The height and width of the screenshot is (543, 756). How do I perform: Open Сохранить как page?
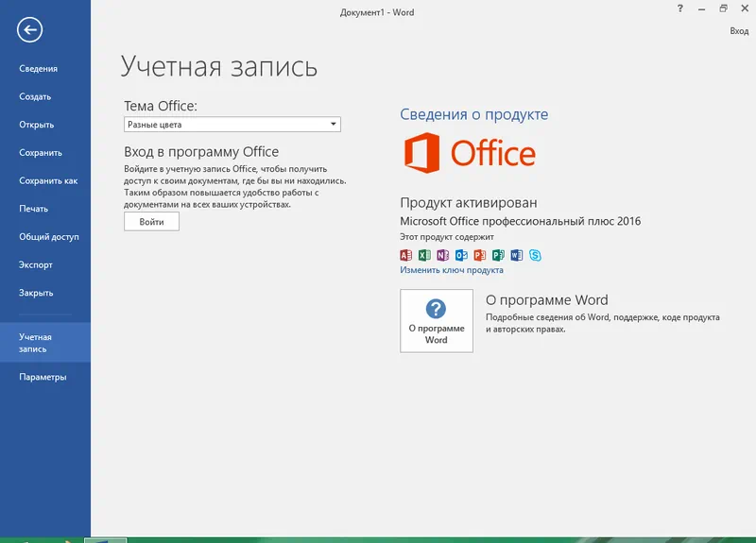(x=48, y=180)
